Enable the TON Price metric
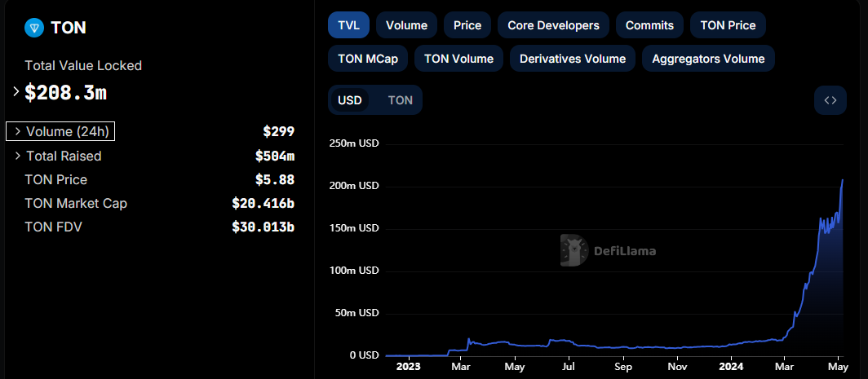This screenshot has height=379, width=868. [x=728, y=25]
